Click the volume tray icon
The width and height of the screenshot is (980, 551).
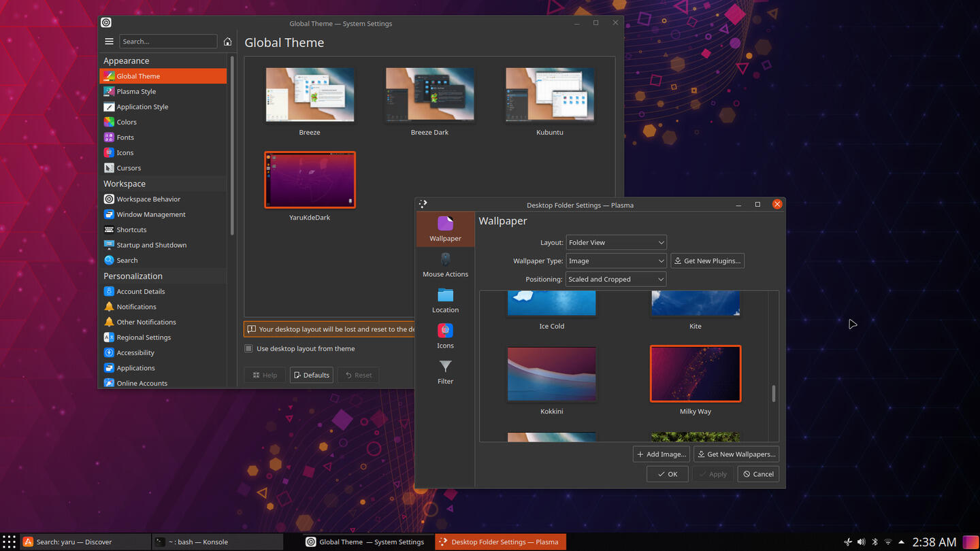pyautogui.click(x=861, y=542)
